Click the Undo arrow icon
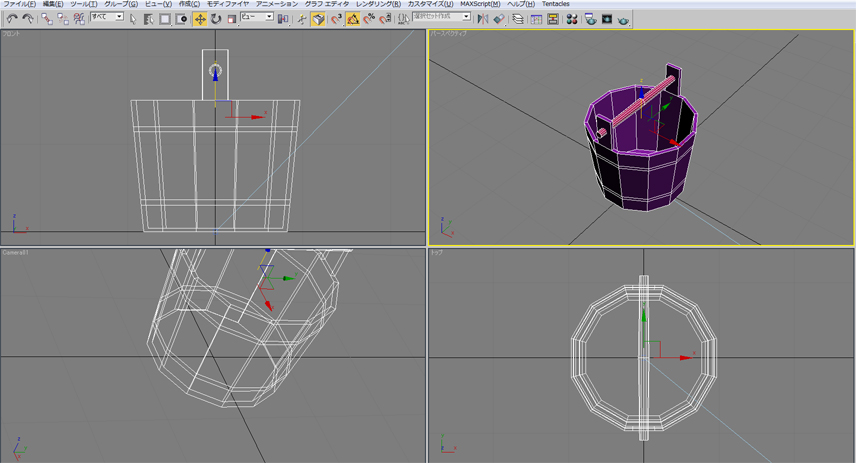Image resolution: width=856 pixels, height=463 pixels. (11, 18)
